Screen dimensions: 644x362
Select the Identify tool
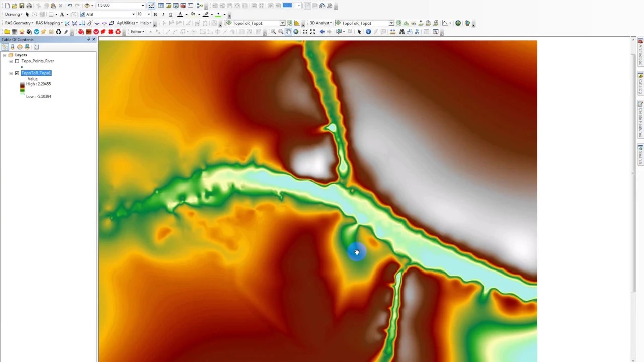pos(368,32)
